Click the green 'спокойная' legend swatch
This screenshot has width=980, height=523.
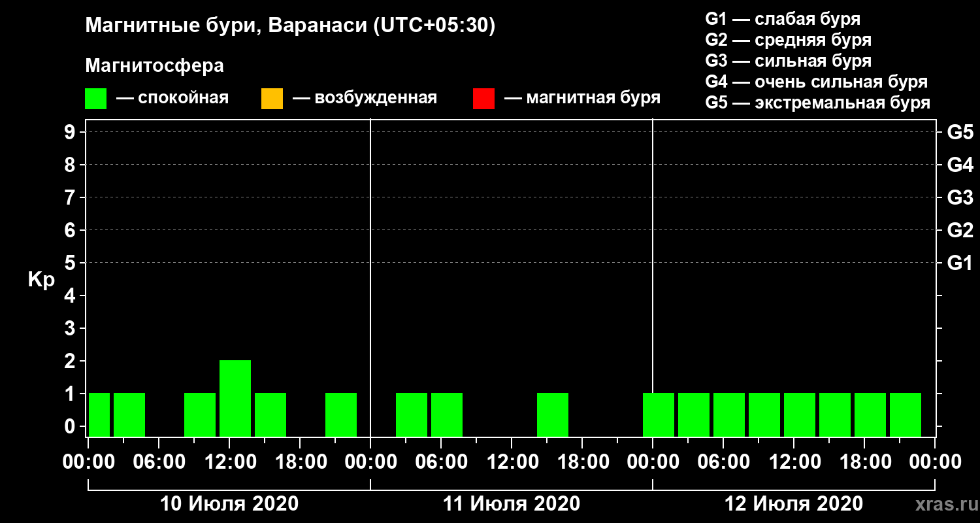tap(95, 99)
